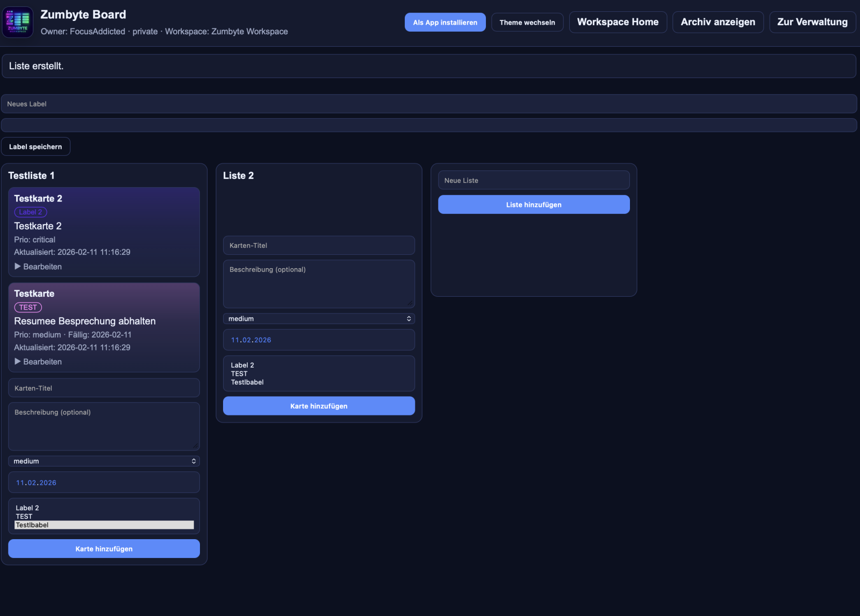The width and height of the screenshot is (860, 616).
Task: Click 'Label speichern'
Action: tap(36, 146)
